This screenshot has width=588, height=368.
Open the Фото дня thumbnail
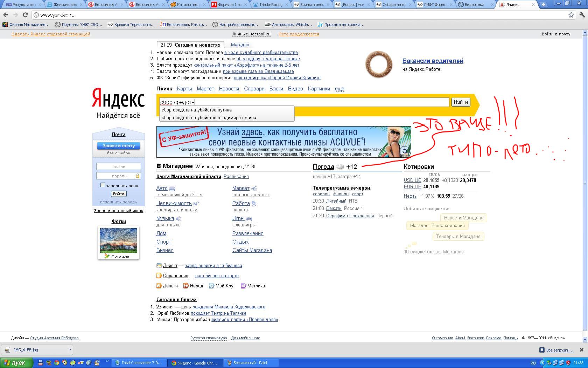[x=119, y=240]
